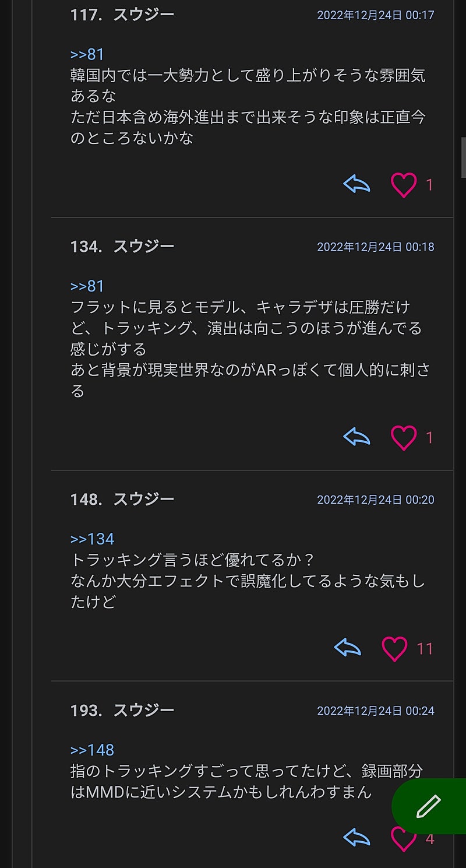Open >>81 anchor link in comment 117
Image resolution: width=466 pixels, height=868 pixels.
pyautogui.click(x=87, y=54)
